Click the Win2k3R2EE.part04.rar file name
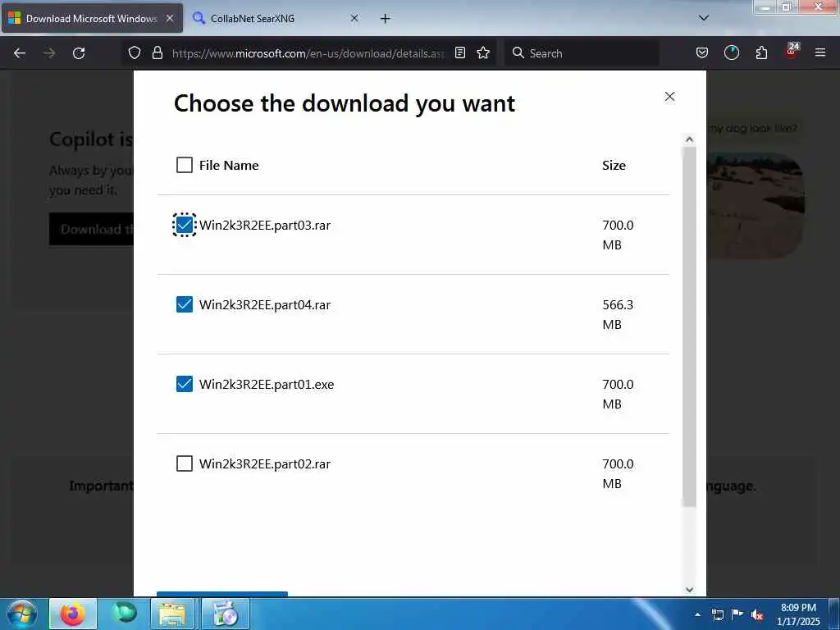 coord(265,305)
